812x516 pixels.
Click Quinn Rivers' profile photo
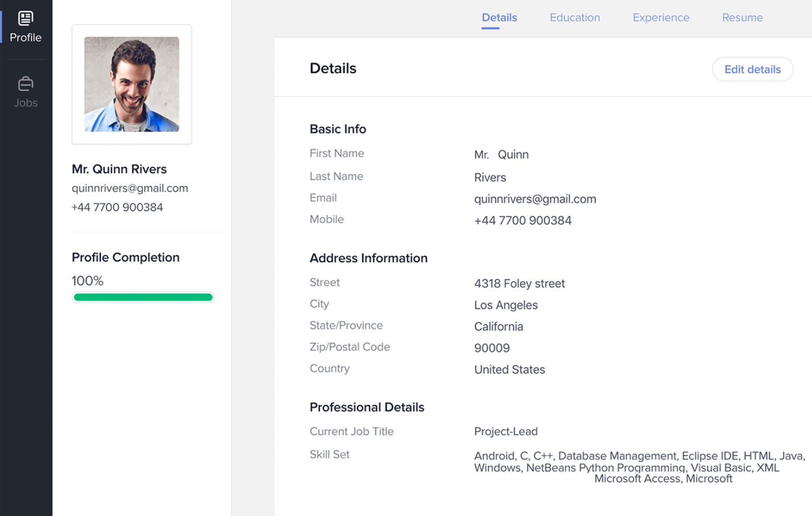(x=132, y=84)
